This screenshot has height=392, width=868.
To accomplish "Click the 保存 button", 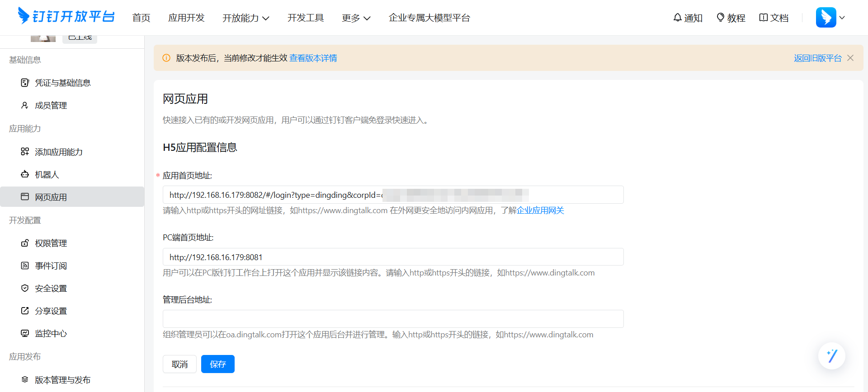I will tap(218, 364).
